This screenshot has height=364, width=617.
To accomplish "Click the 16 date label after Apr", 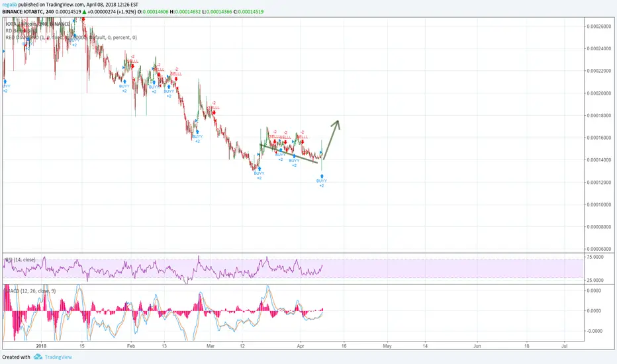I will [344, 346].
